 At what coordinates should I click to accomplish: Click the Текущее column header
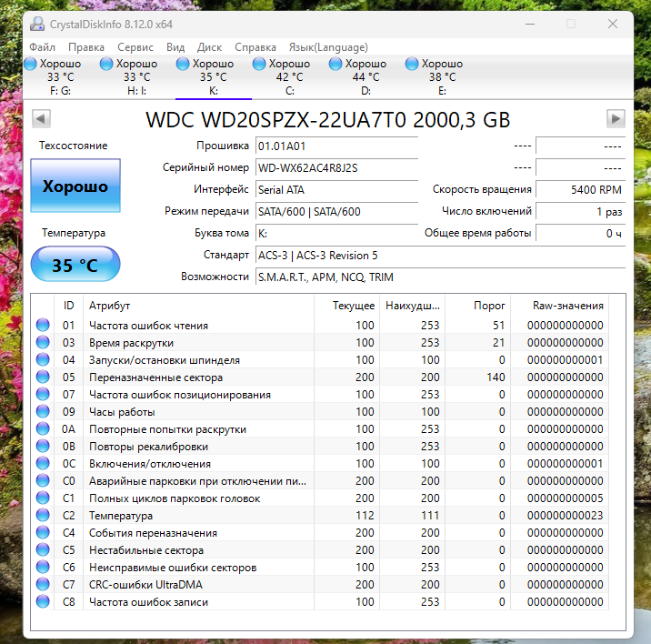pos(346,306)
